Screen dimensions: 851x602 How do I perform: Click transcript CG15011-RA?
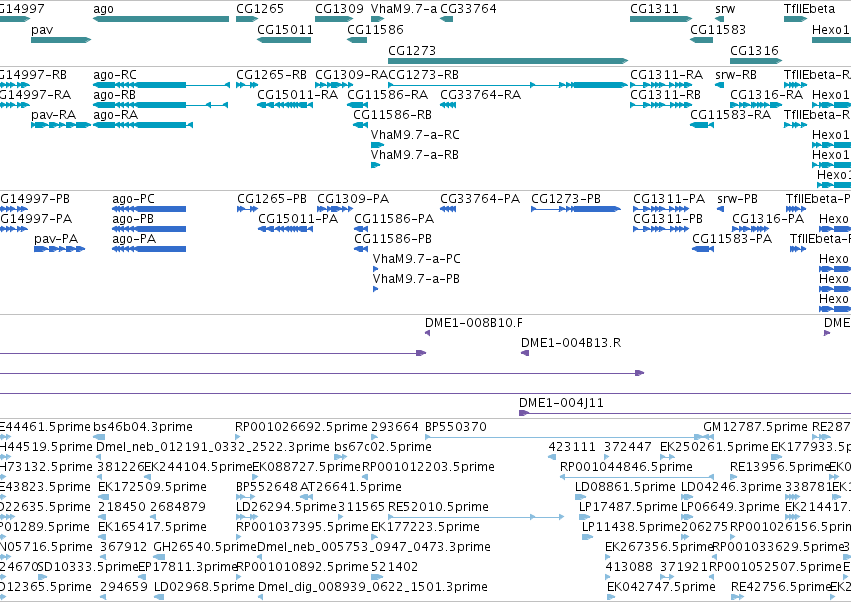click(x=297, y=95)
